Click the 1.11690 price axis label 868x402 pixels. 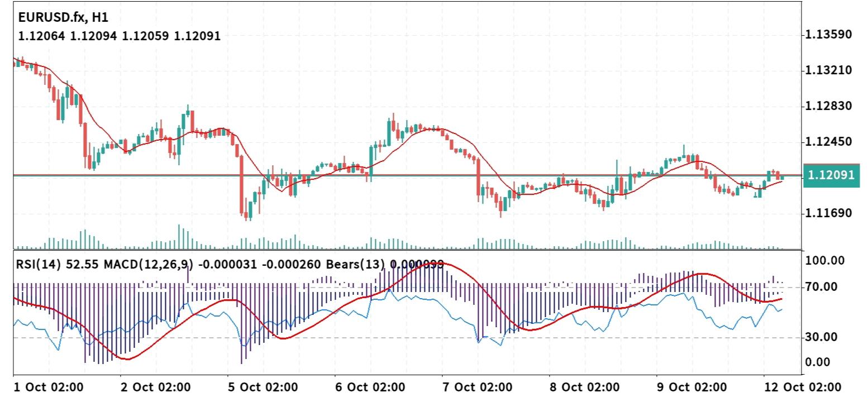pyautogui.click(x=828, y=213)
